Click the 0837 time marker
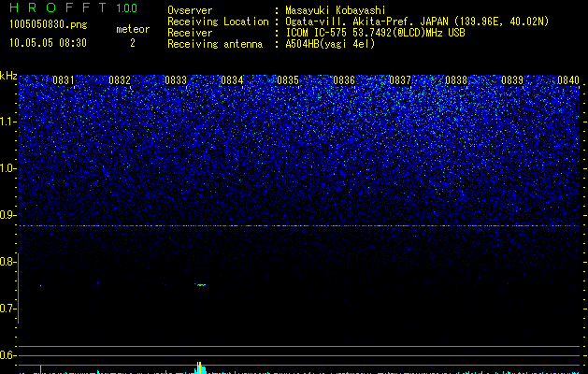This screenshot has height=374, width=588. (x=400, y=80)
